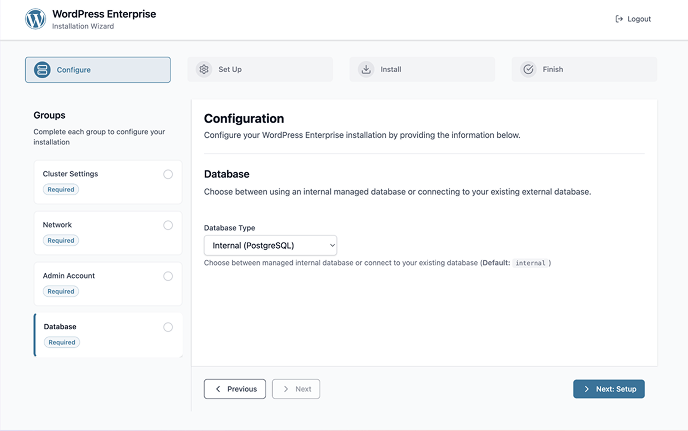This screenshot has width=688, height=431.
Task: Click the Groups heading
Action: 50,115
